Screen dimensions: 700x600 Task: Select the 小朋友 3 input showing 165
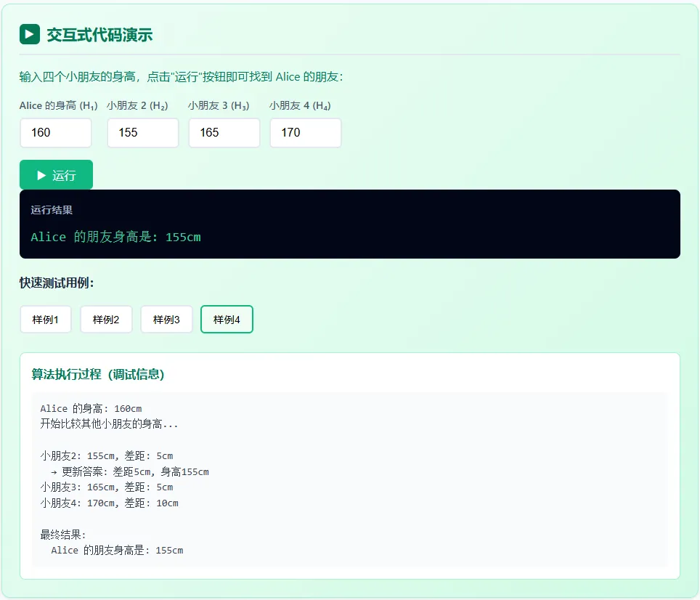click(x=224, y=133)
